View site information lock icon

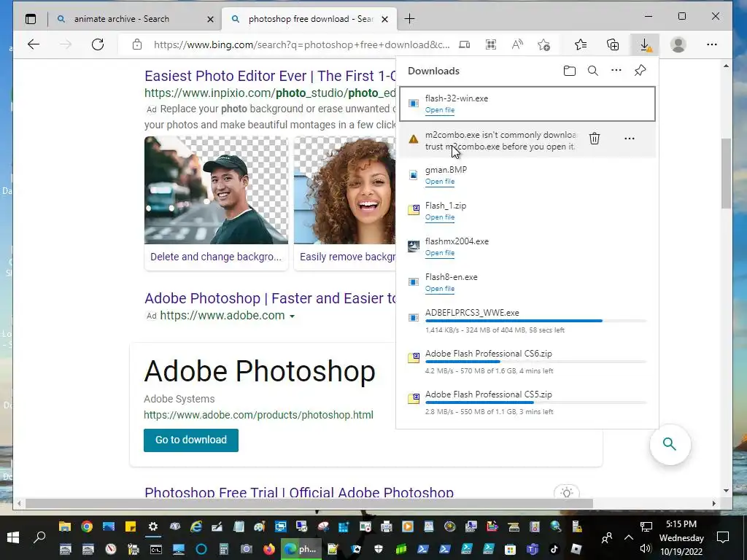(x=137, y=44)
